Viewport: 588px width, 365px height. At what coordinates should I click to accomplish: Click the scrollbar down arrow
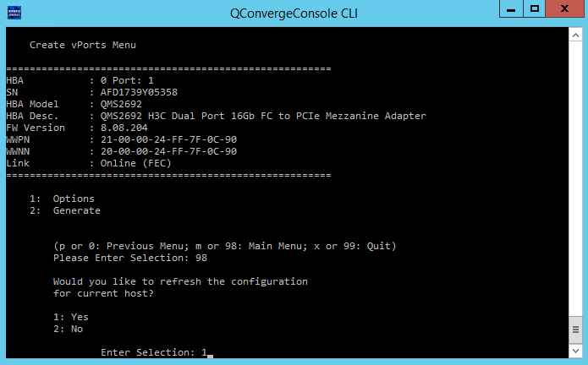pos(575,351)
